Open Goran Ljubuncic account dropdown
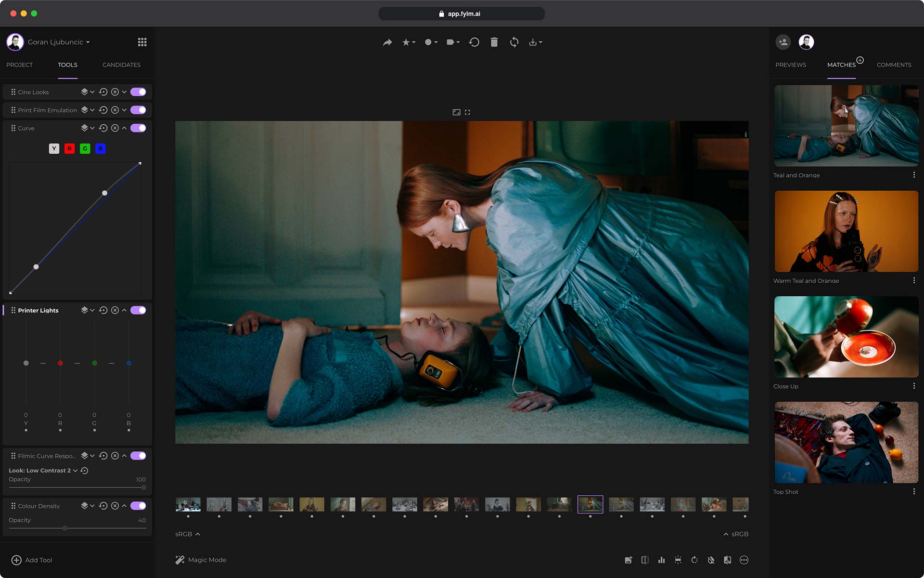 pyautogui.click(x=58, y=42)
